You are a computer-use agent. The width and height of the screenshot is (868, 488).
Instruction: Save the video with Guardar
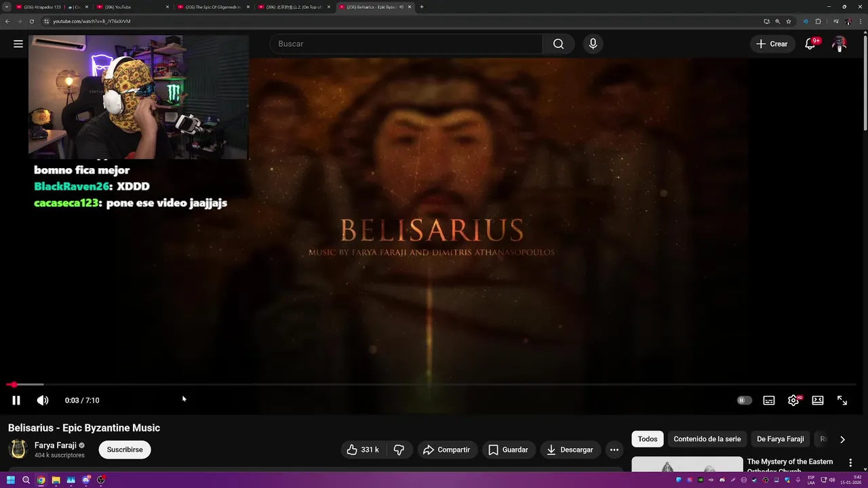508,449
